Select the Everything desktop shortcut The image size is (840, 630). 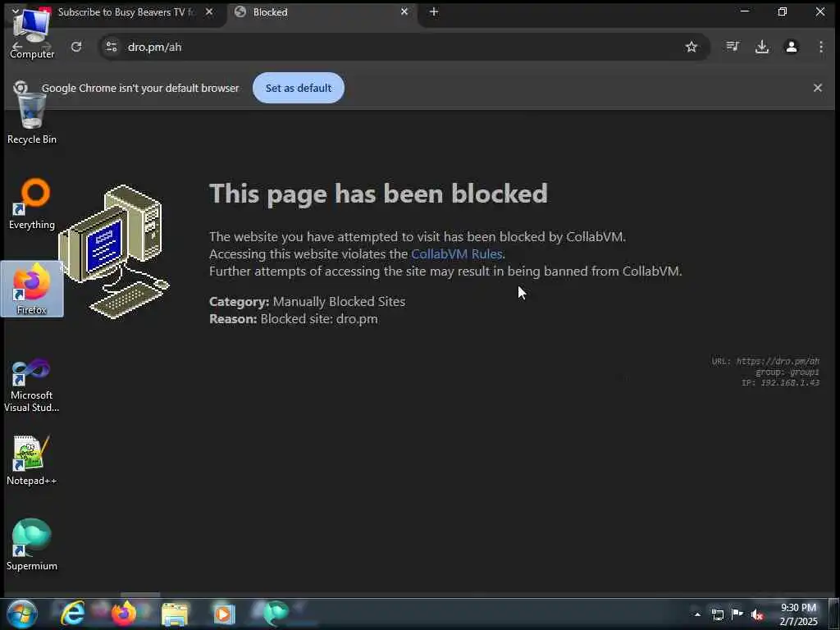coord(32,204)
